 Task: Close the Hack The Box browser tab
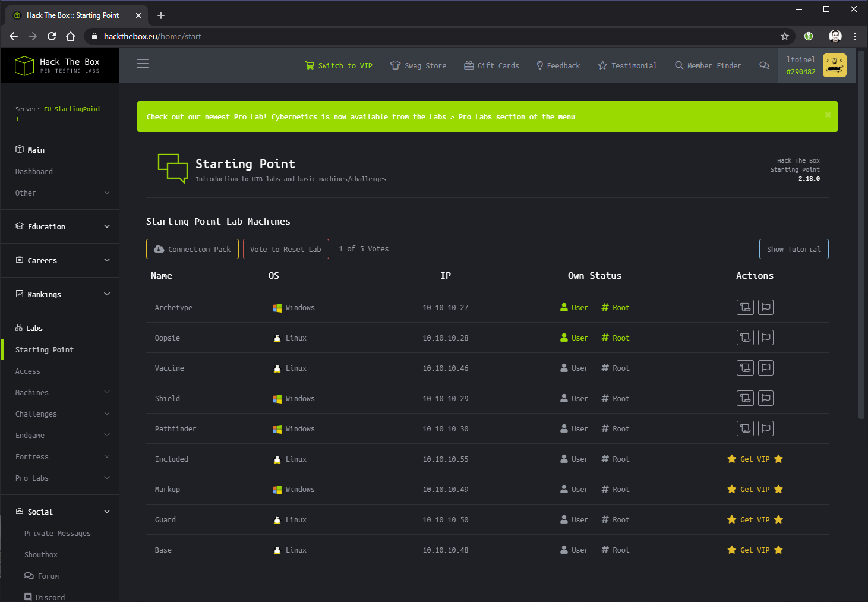(x=138, y=15)
